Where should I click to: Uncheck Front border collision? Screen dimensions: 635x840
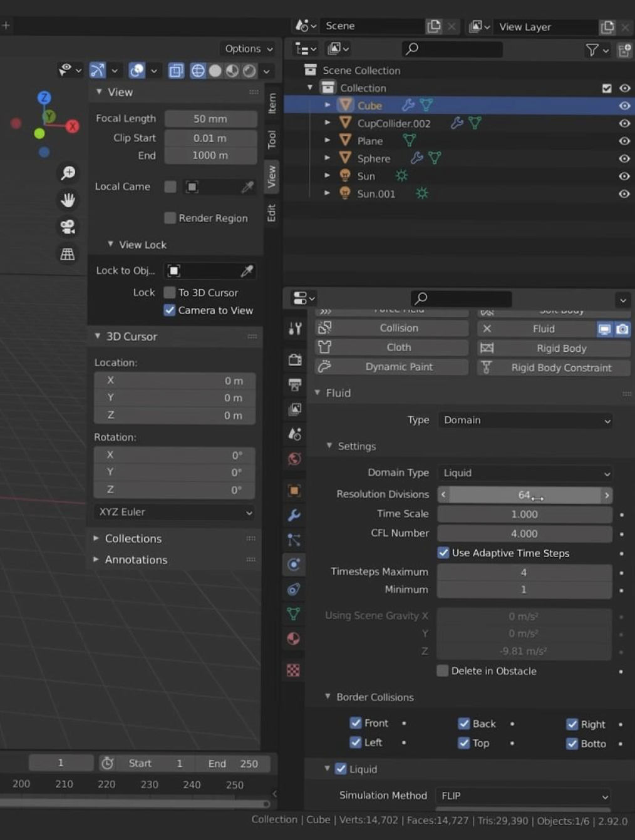[x=356, y=723]
